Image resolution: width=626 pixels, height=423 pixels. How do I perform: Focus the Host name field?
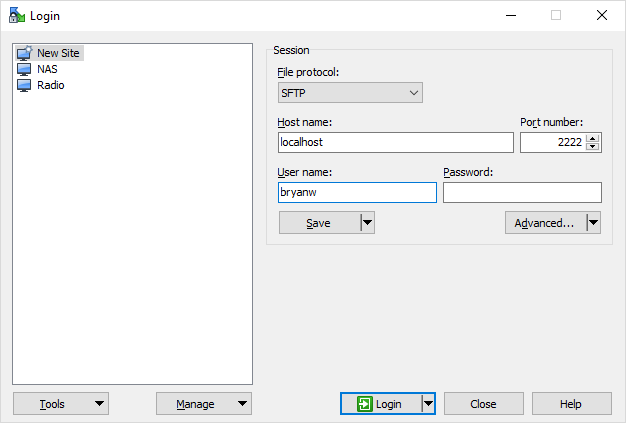[395, 143]
